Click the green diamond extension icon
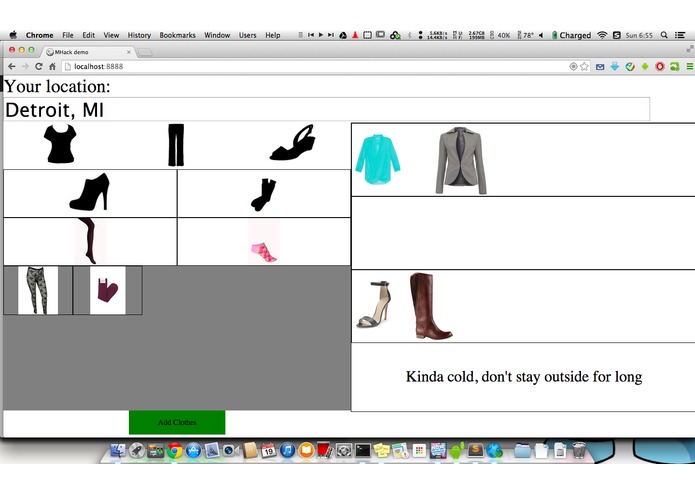 pos(645,66)
